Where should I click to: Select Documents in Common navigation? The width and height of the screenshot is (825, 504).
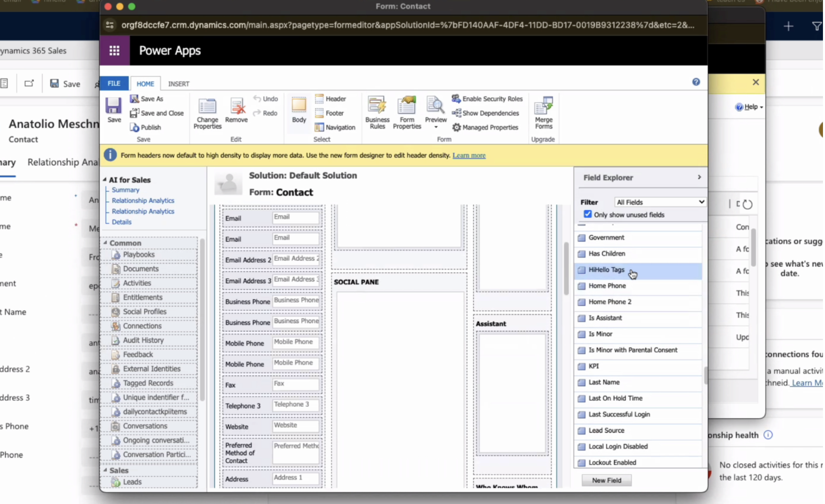click(150, 269)
